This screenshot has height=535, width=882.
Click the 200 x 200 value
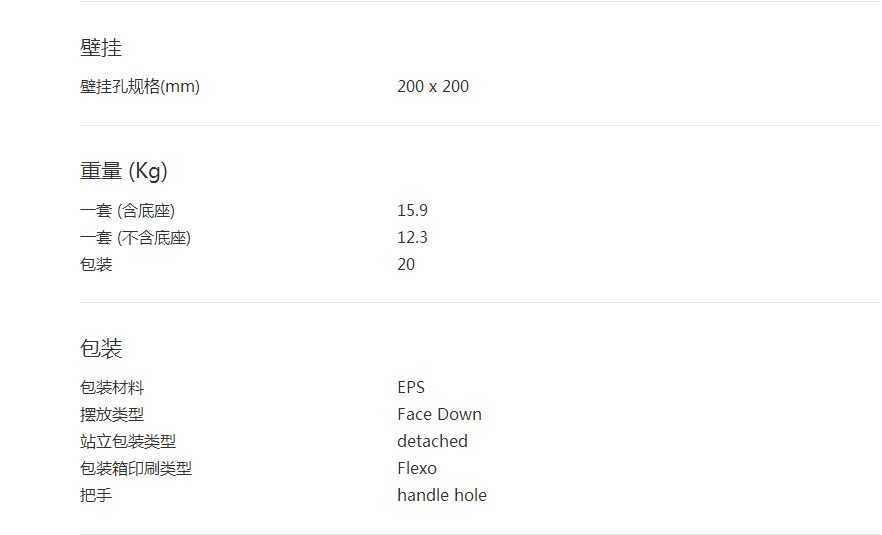point(432,86)
